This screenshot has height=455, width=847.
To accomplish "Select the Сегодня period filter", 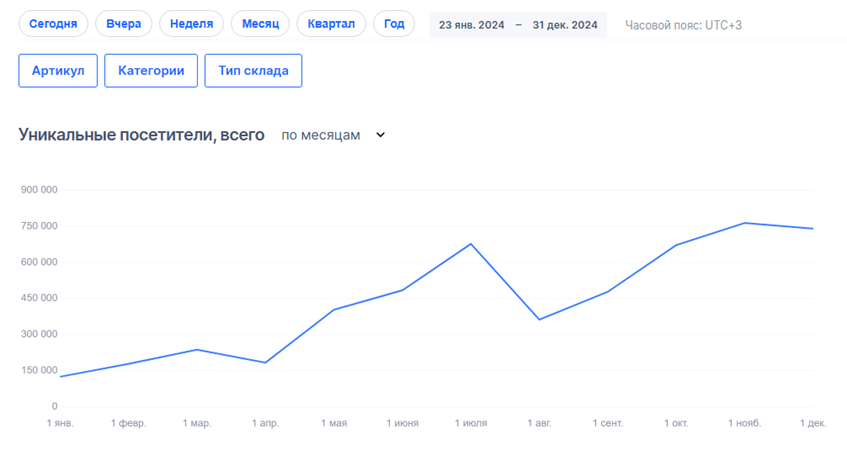I will tap(54, 24).
